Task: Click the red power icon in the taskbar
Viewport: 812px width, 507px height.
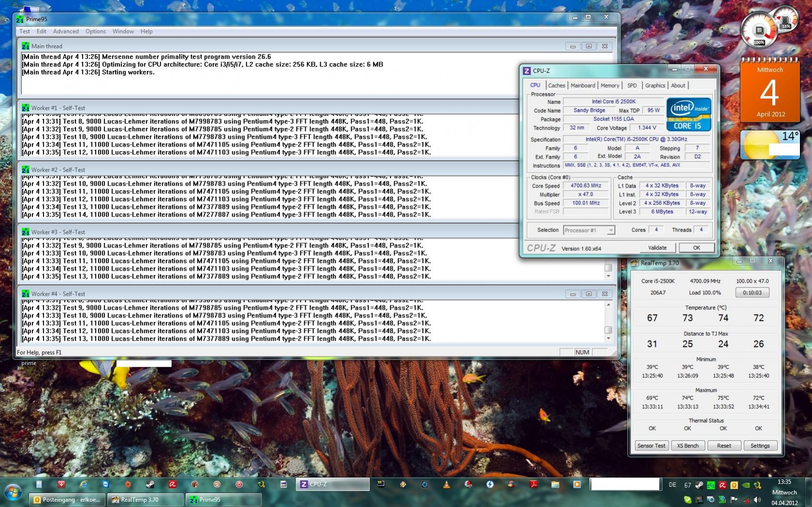Action: pos(239,484)
